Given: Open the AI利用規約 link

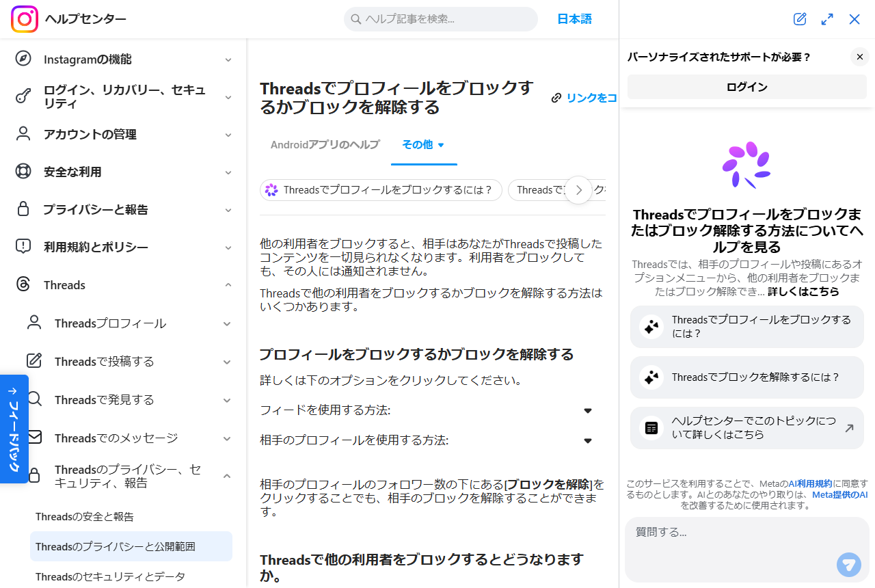Looking at the screenshot, I should pos(810,483).
